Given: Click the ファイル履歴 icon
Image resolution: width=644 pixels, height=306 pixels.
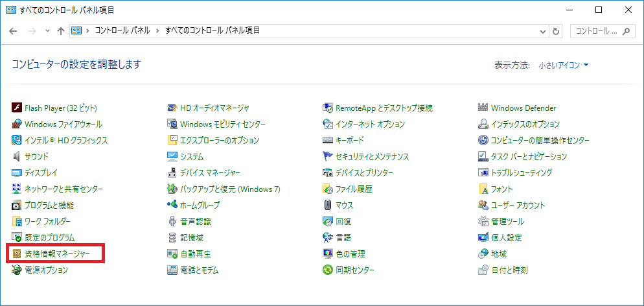Looking at the screenshot, I should (327, 189).
